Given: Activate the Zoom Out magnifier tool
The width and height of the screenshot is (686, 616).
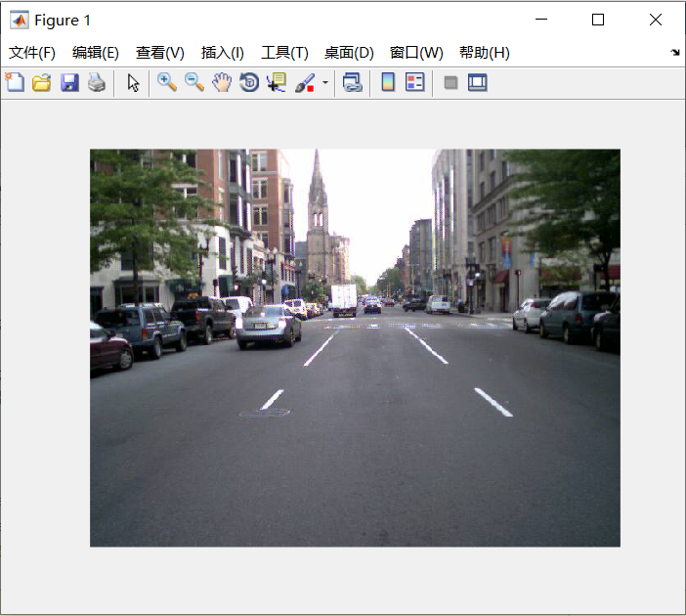Looking at the screenshot, I should pos(194,82).
